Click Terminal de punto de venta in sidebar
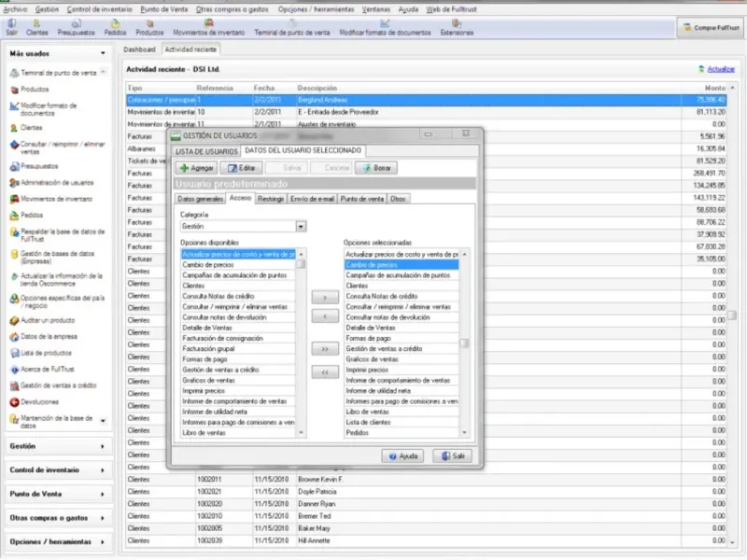Screen dimensions: 747x560 [x=53, y=73]
